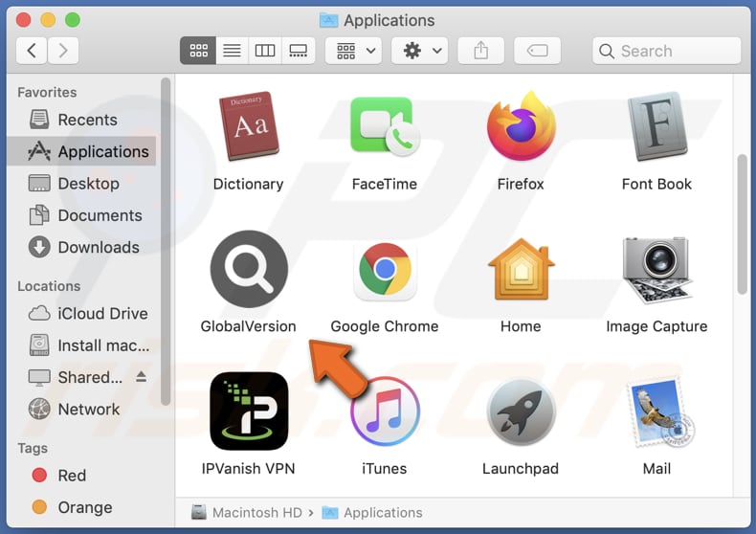Screen dimensions: 756x534
Task: Open the gear action menu
Action: click(x=420, y=51)
